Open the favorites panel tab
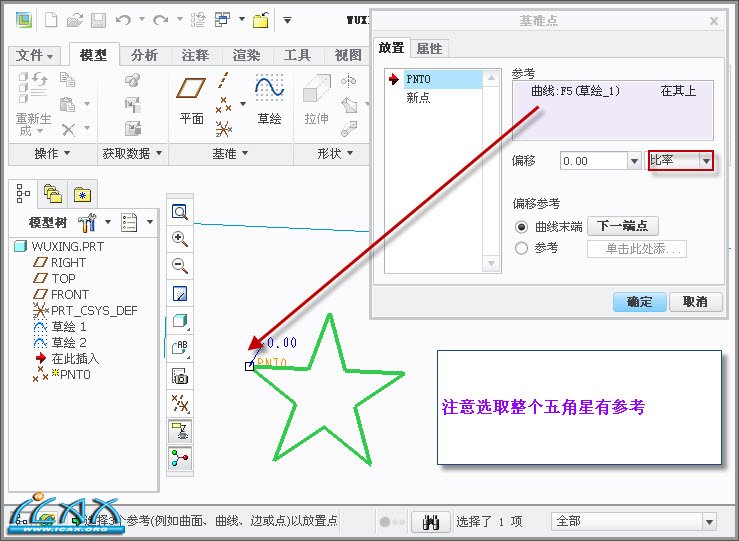 (82, 194)
